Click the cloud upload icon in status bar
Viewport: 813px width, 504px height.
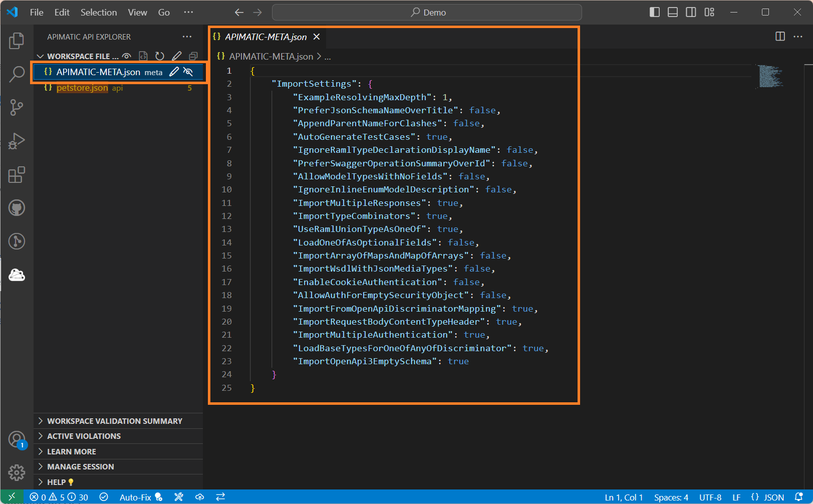(x=199, y=497)
